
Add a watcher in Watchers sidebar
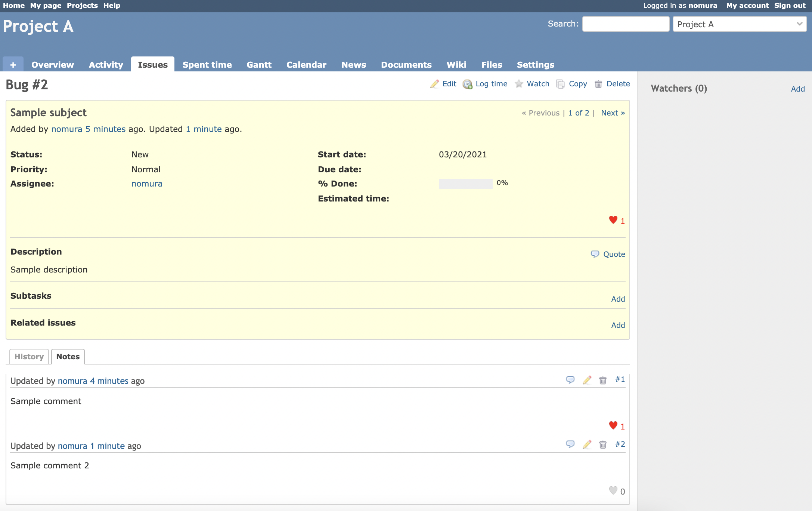(x=797, y=89)
